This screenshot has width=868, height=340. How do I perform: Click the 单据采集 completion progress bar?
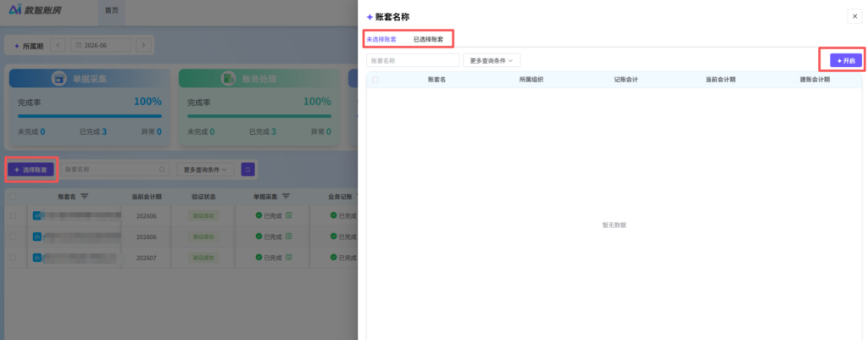90,116
